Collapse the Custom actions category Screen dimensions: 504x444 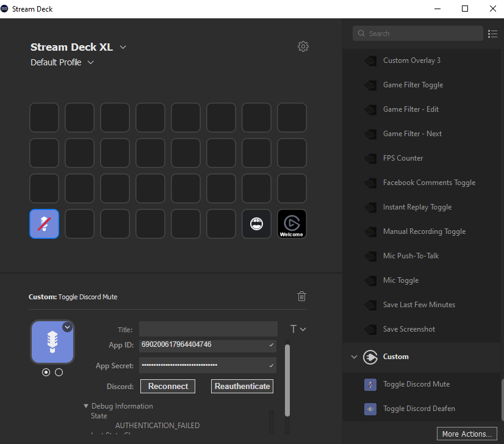pyautogui.click(x=354, y=357)
